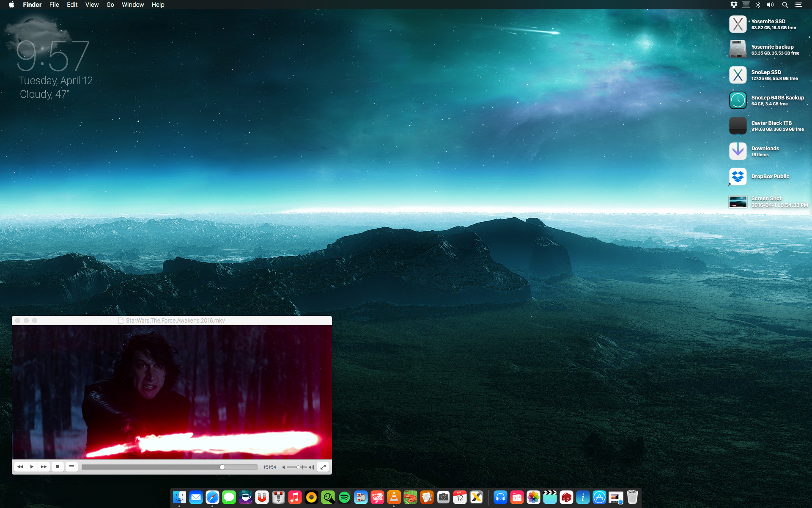Mute VLC with the low-volume speaker icon
Viewport: 812px width, 508px height.
(x=283, y=467)
